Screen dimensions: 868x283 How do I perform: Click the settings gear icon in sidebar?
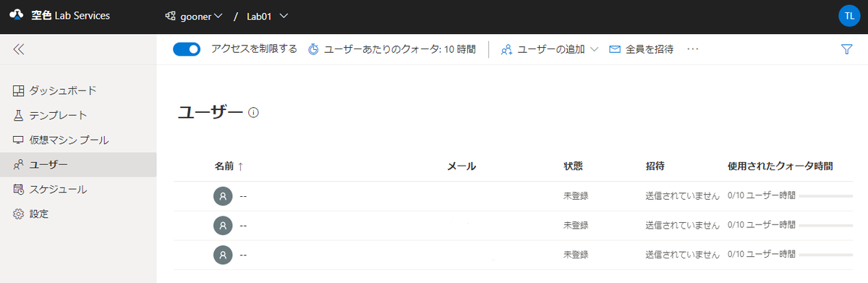[x=19, y=214]
